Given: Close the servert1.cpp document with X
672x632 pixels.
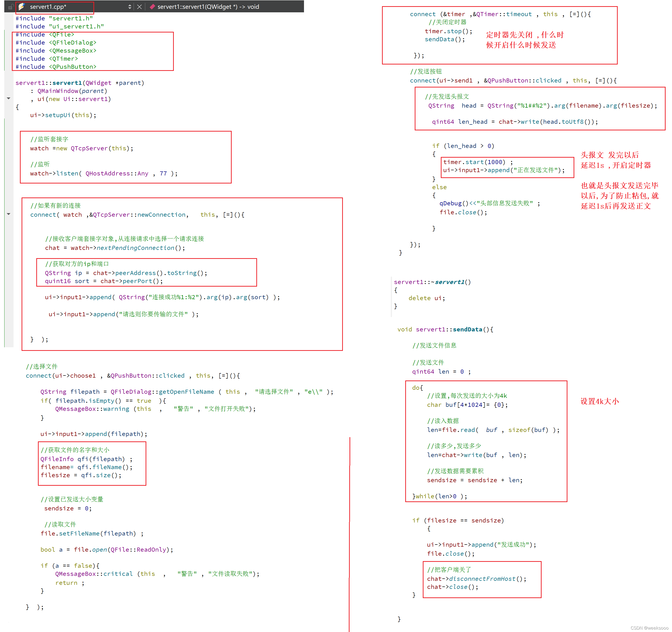Looking at the screenshot, I should [139, 7].
